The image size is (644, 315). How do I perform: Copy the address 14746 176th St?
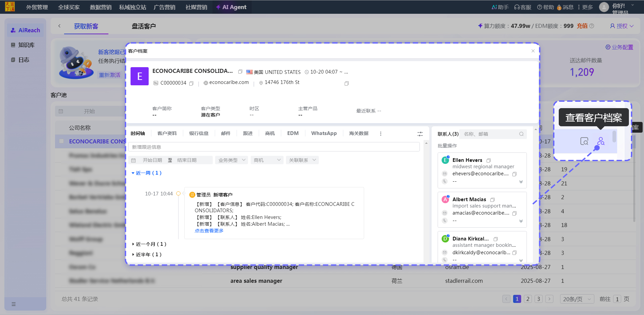pos(347,83)
